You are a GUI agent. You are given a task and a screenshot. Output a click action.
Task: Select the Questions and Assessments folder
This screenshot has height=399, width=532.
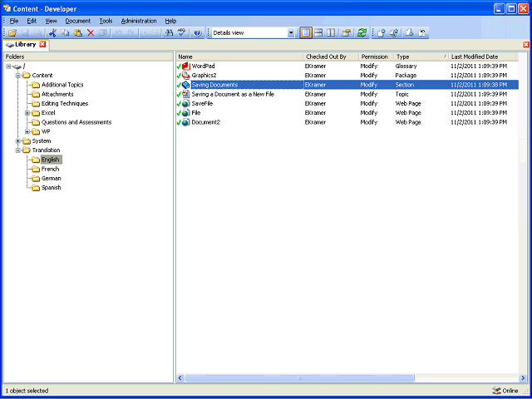click(76, 122)
